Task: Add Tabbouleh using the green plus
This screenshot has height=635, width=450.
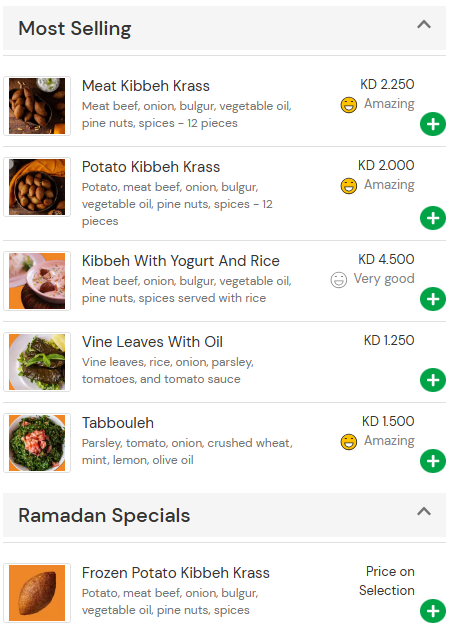Action: point(433,461)
